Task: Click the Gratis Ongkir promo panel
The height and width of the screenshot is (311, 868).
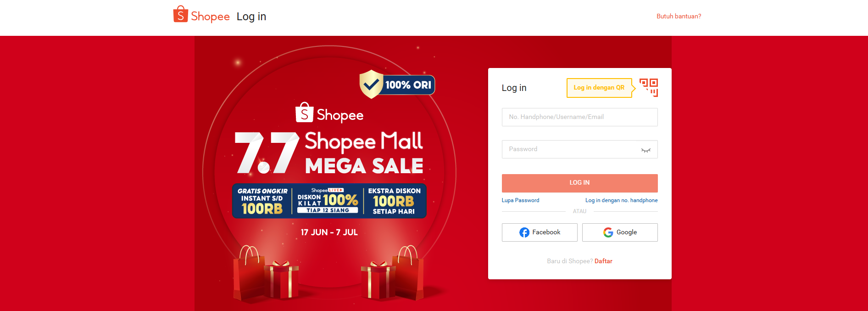Action: (262, 201)
